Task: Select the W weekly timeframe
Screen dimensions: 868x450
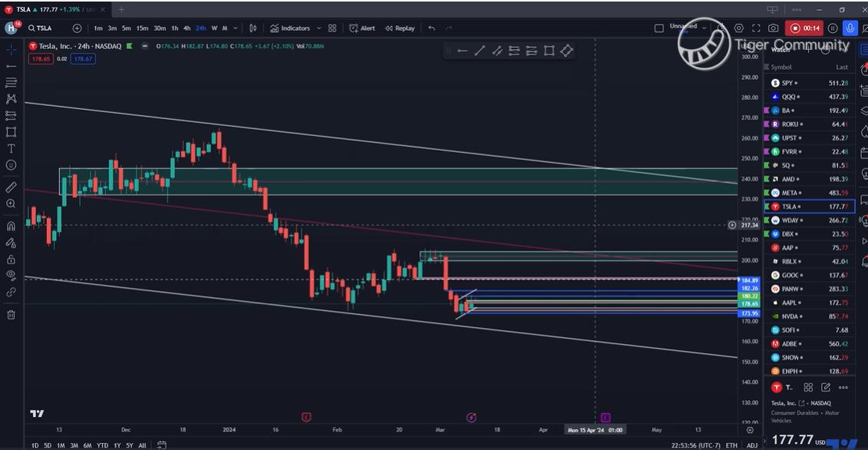Action: (214, 28)
